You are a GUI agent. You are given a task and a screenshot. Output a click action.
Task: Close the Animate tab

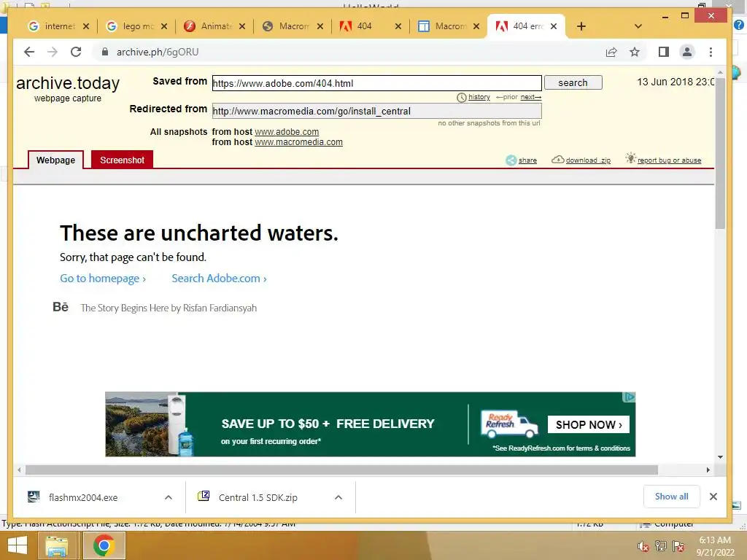242,26
